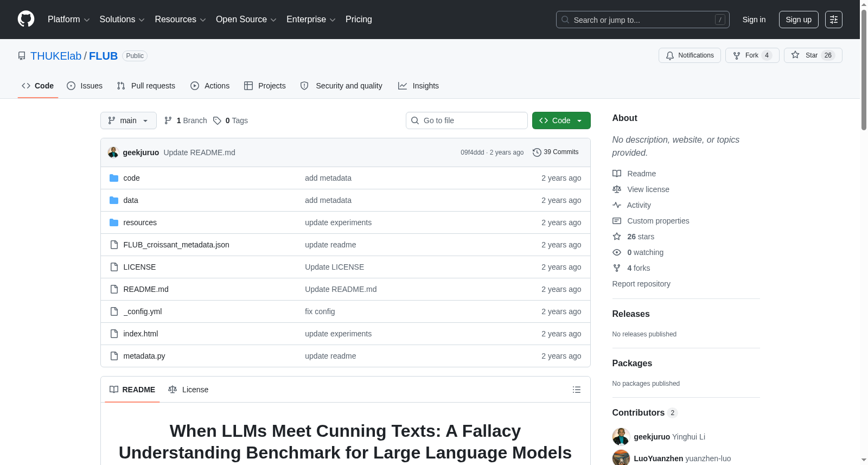This screenshot has height=465, width=868.
Task: Open the Insights tab
Action: 418,86
